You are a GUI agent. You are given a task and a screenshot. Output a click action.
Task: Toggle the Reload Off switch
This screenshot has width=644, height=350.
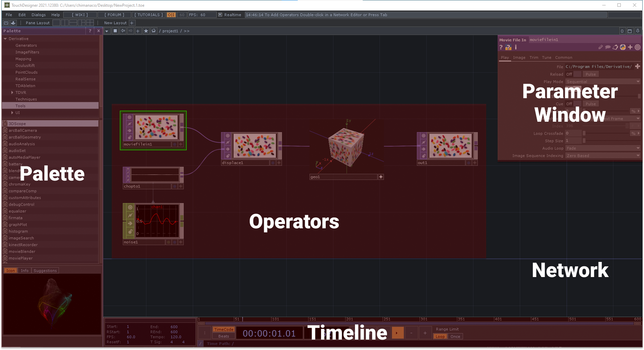coord(577,74)
